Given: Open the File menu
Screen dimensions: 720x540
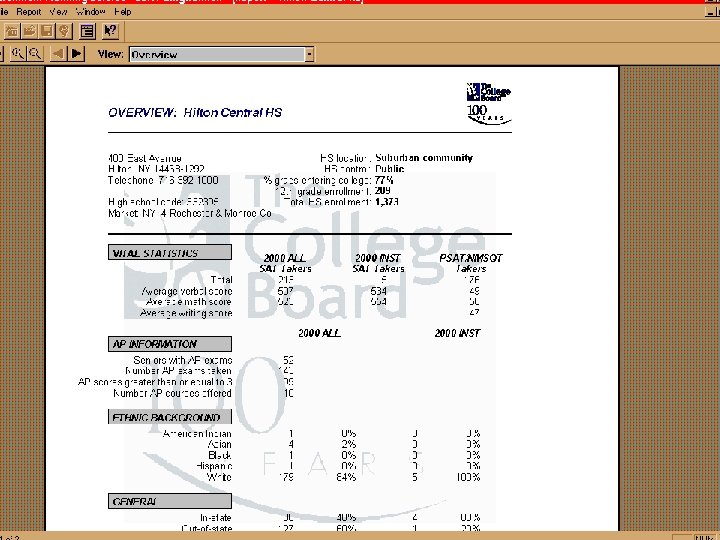Looking at the screenshot, I should [x=4, y=11].
